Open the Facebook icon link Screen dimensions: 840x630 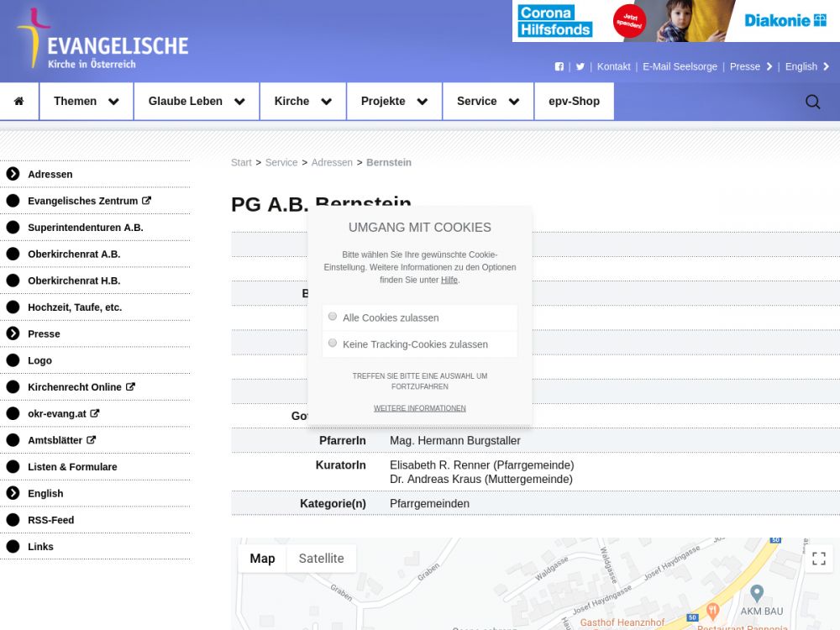(x=559, y=66)
